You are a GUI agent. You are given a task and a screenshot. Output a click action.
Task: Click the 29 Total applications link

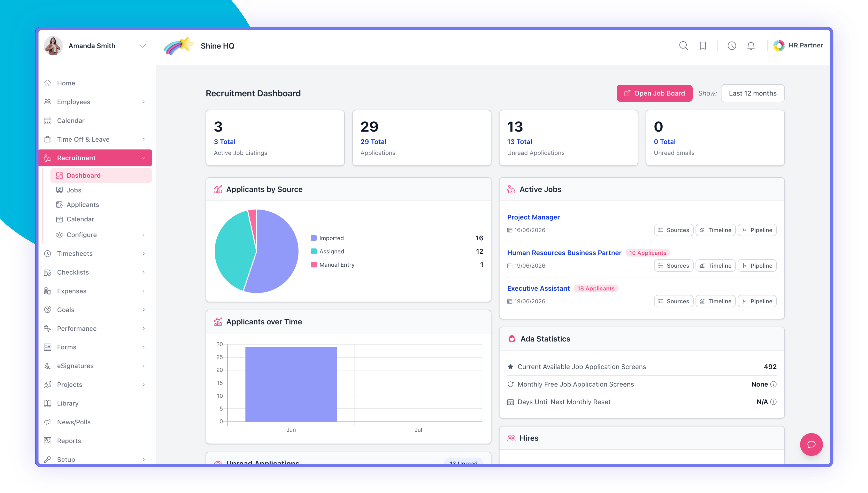[373, 142]
